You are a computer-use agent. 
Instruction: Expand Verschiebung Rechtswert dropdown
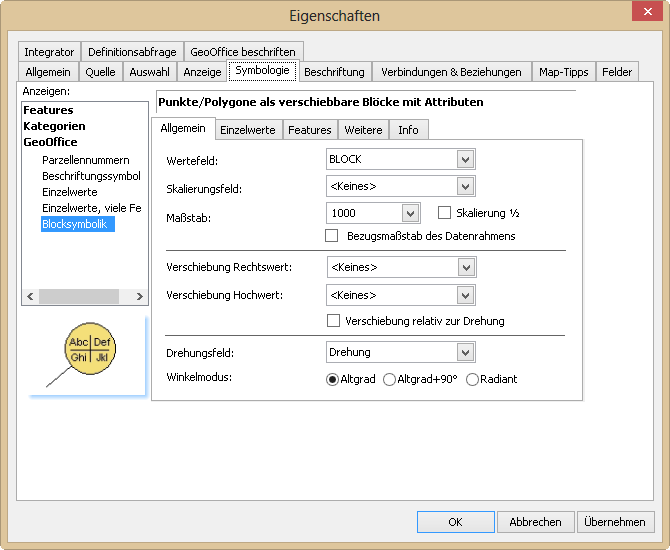(464, 267)
